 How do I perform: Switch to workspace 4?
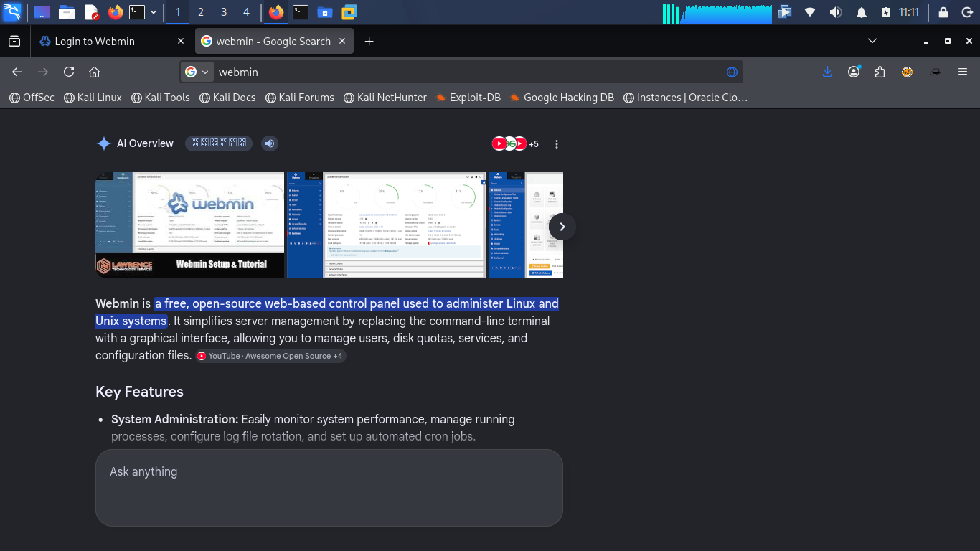coord(247,12)
